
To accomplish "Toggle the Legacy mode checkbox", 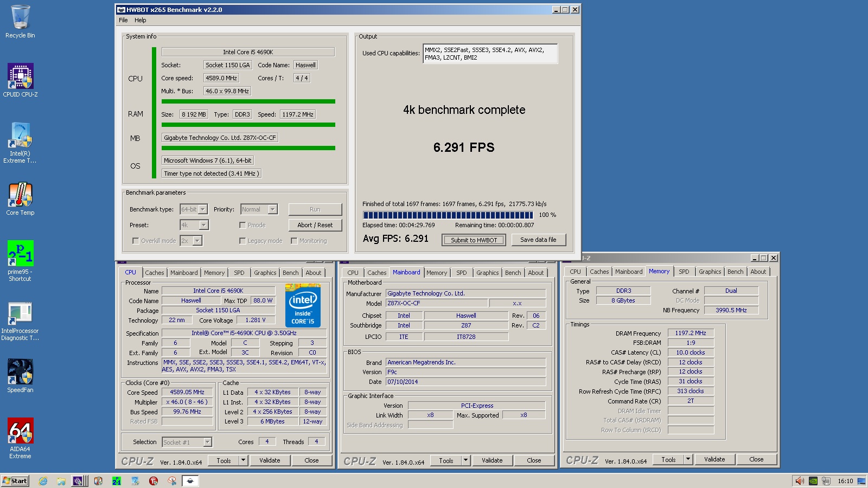I will (x=242, y=241).
